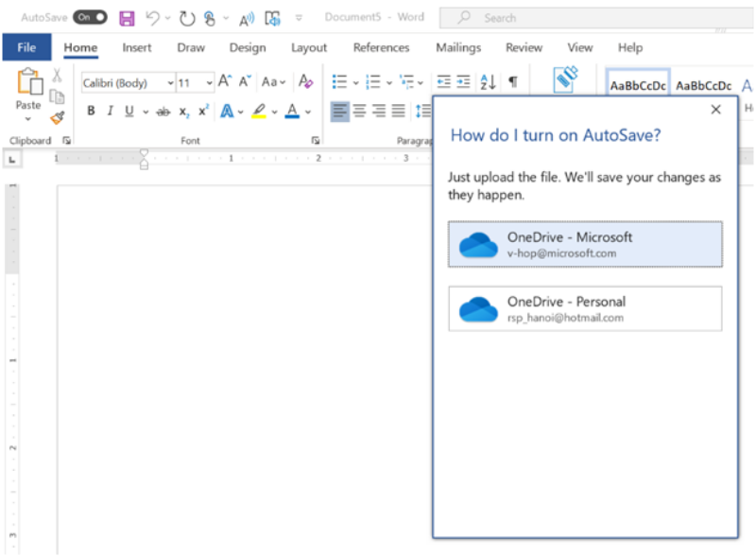Screen dimensions: 756x557
Task: Open the Calibri (Body) font name dropdown
Action: coord(170,83)
